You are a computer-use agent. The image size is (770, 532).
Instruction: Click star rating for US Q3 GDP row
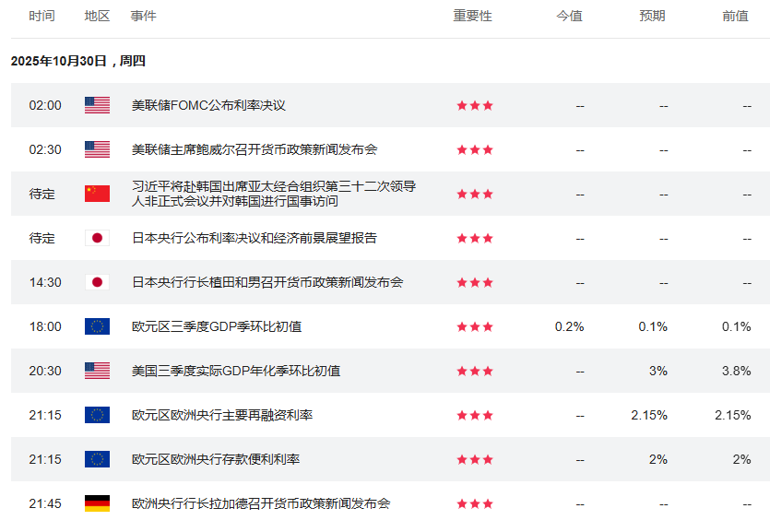475,371
